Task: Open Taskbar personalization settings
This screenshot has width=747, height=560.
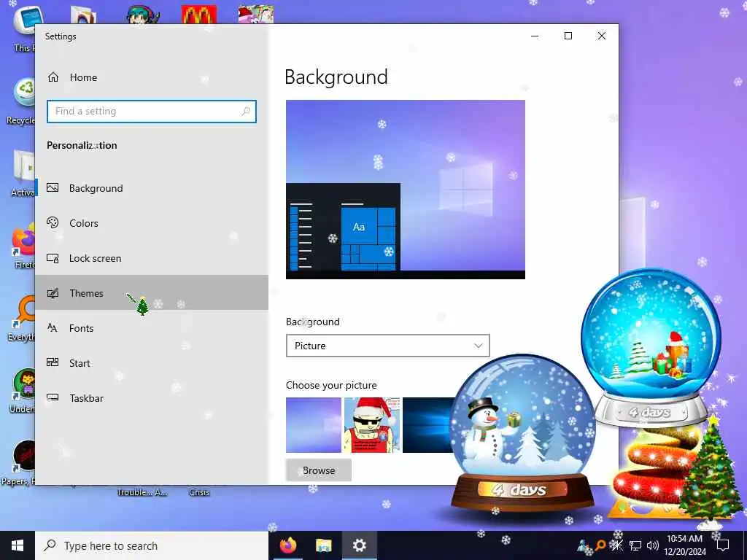Action: click(x=152, y=398)
